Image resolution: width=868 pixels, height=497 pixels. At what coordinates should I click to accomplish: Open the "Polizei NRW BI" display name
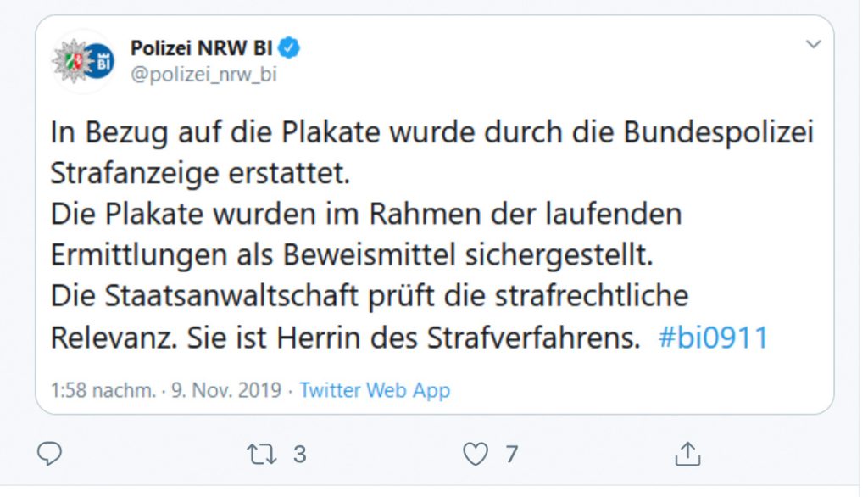coord(202,48)
